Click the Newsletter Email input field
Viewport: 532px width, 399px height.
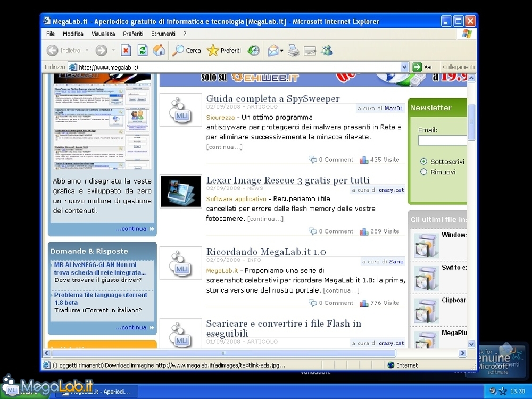coord(442,140)
